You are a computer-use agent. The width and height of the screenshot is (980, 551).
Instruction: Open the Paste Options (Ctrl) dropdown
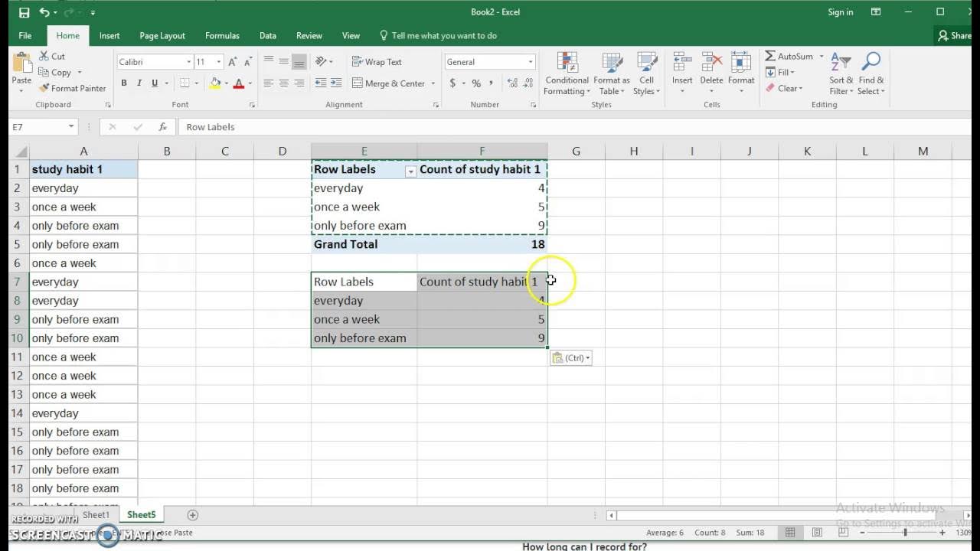click(x=571, y=358)
